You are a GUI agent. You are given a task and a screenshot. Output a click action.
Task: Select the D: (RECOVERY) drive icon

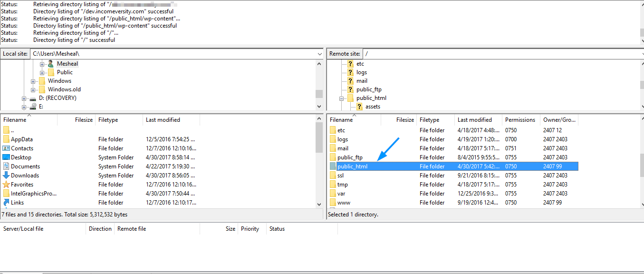point(33,98)
